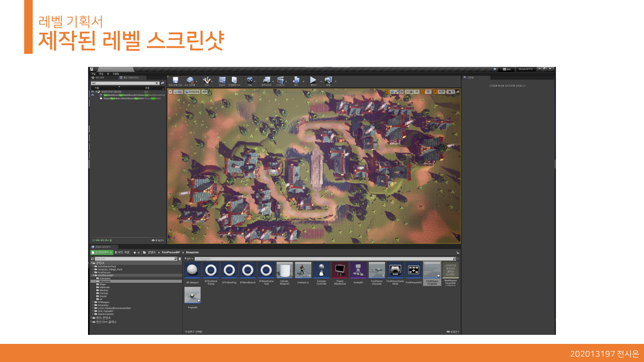Open rotation snap value 10° menu
This screenshot has height=362, width=644.
coord(428,92)
